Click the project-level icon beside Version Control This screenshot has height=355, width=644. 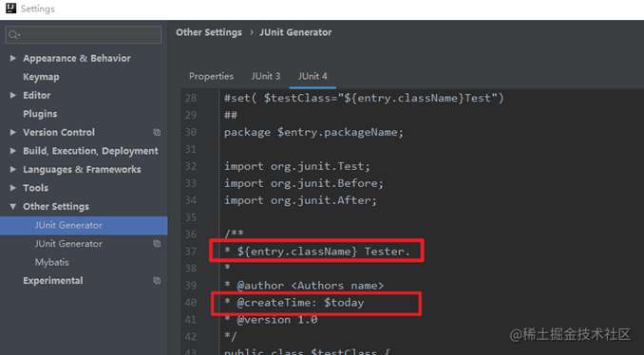[157, 132]
